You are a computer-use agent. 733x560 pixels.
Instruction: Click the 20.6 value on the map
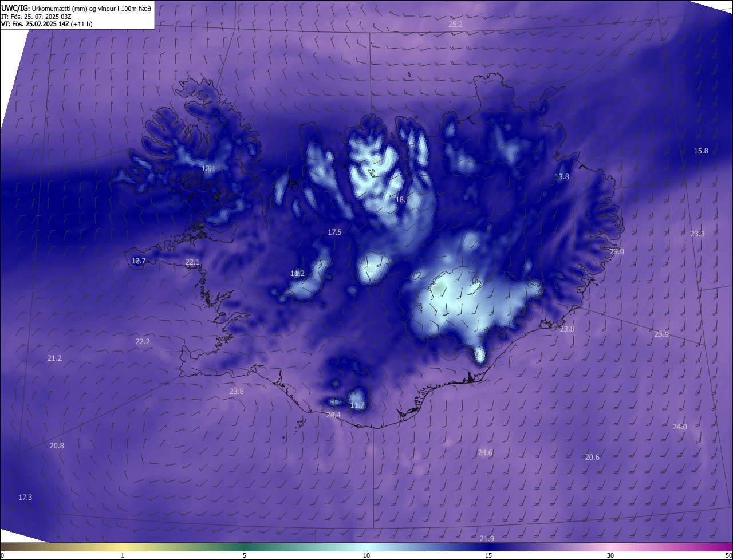click(x=592, y=458)
